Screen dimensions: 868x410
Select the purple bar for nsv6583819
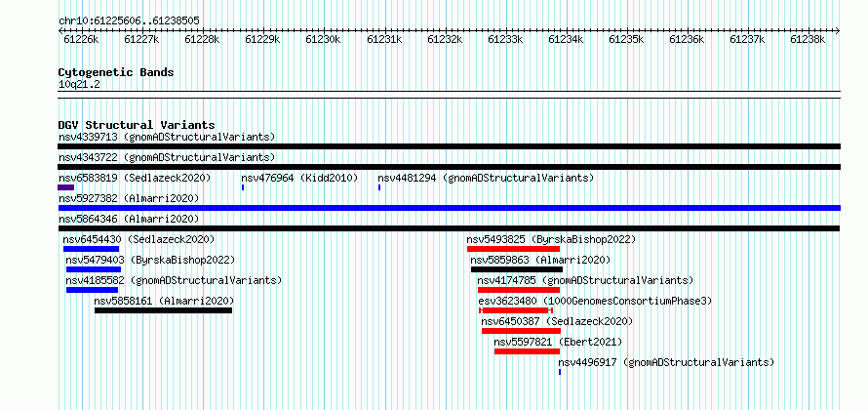66,187
